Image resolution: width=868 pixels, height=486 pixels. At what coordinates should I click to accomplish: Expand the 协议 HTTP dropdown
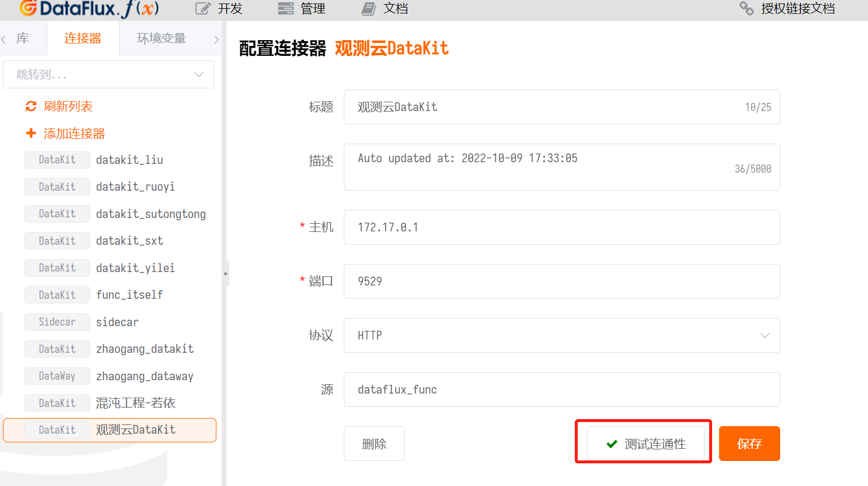click(x=562, y=335)
